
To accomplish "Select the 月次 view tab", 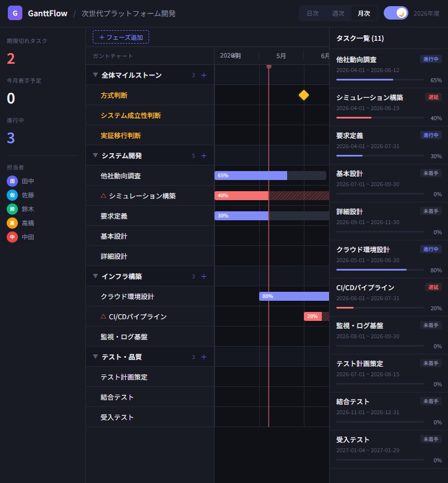I will pyautogui.click(x=364, y=13).
